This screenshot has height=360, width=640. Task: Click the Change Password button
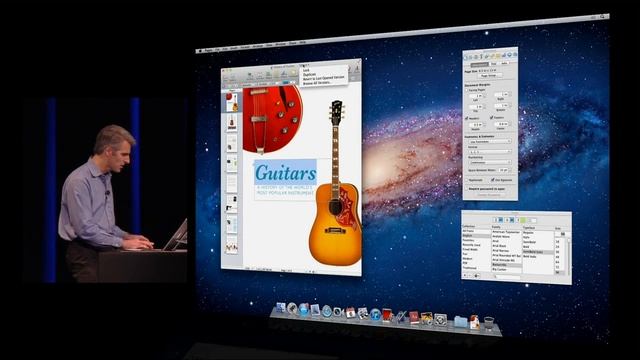[489, 195]
